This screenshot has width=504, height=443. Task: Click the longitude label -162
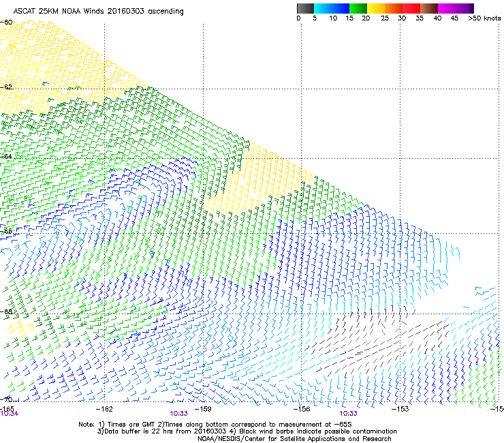(x=104, y=408)
